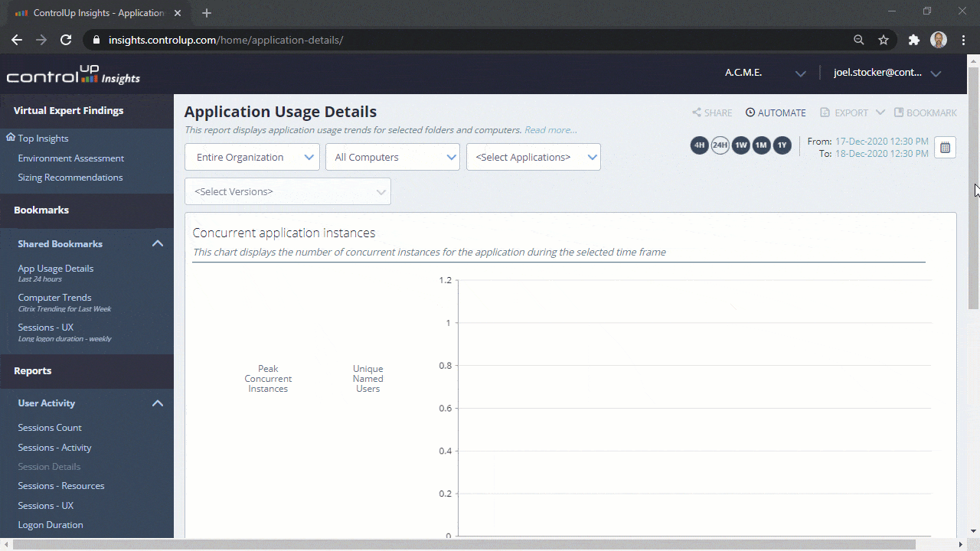Open Top Insights
The height and width of the screenshot is (551, 980).
43,139
